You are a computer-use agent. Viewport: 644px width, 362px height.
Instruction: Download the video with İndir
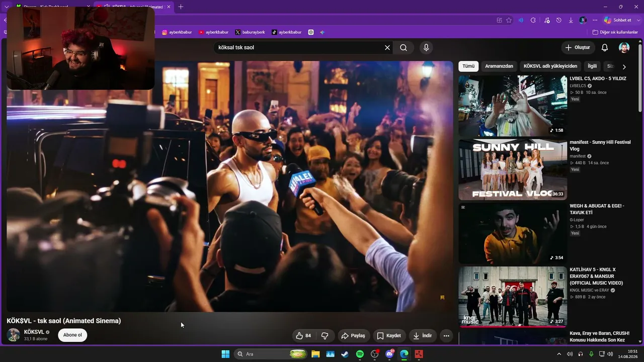423,336
